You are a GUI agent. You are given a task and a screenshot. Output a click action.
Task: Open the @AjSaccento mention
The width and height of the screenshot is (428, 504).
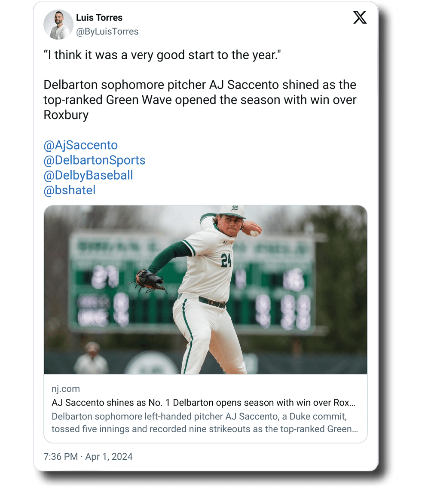coord(80,145)
